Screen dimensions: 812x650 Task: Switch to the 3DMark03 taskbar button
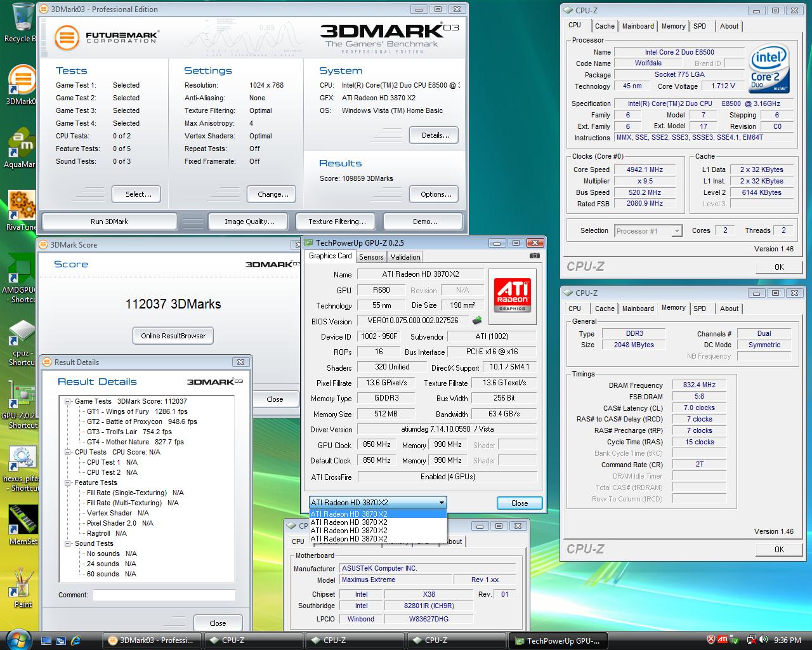152,640
